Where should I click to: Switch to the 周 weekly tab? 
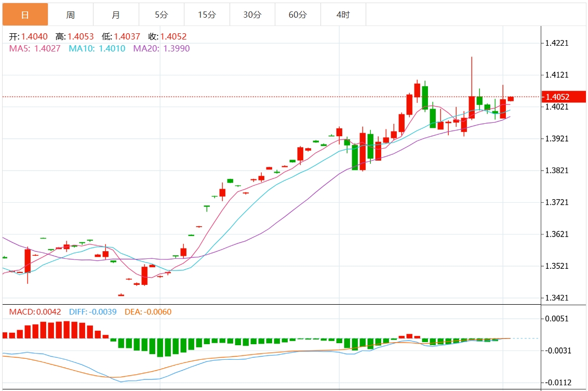(71, 15)
